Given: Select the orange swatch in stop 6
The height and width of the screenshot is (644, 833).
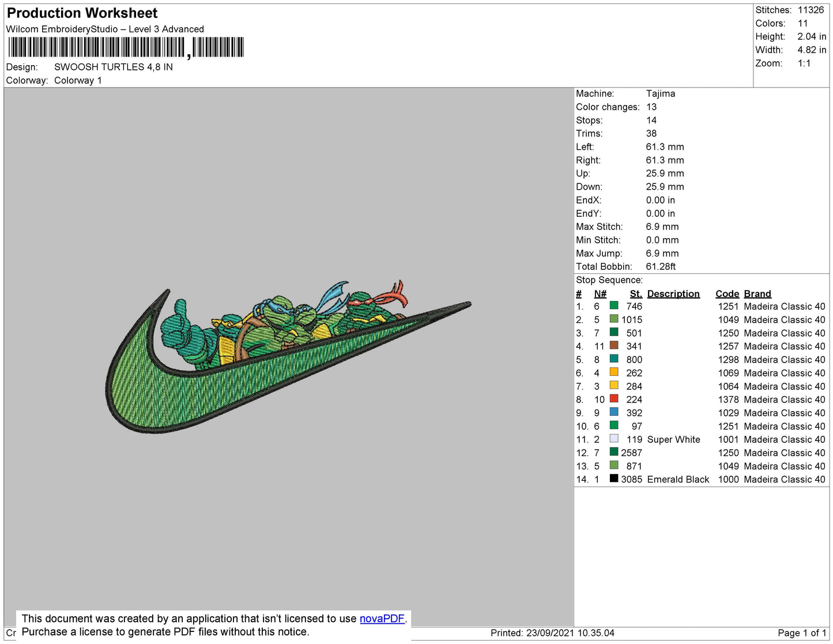Looking at the screenshot, I should (614, 372).
